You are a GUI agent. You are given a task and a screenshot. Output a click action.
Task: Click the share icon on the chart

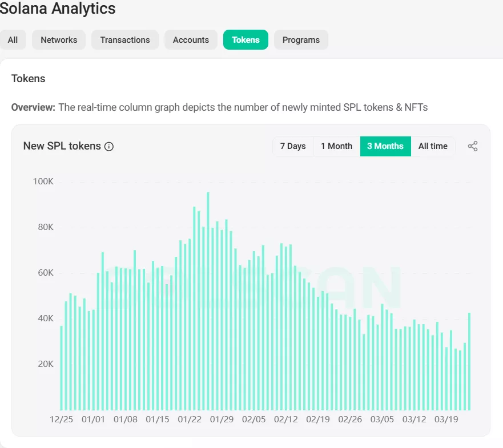[x=473, y=146]
